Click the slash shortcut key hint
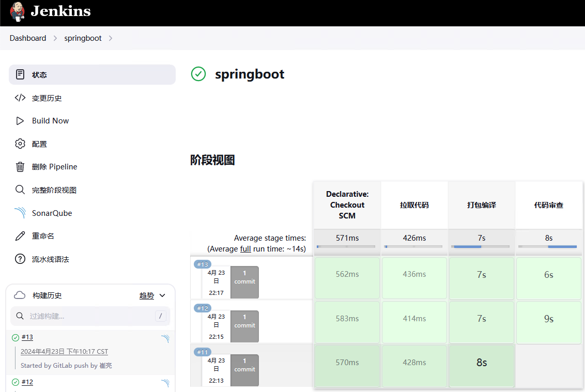The image size is (585, 392). point(160,316)
